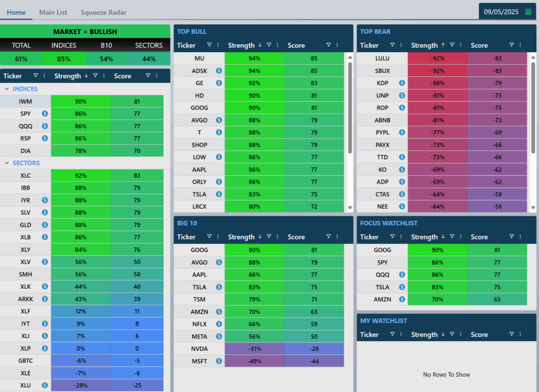Open Score filter icon in Top Bear header
539x392 pixels.
click(x=512, y=45)
